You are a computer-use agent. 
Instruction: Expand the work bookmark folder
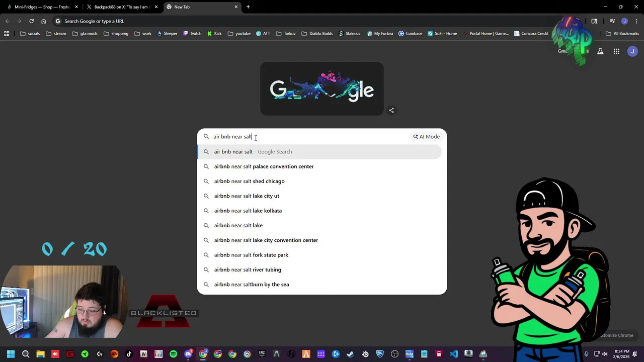pos(142,34)
